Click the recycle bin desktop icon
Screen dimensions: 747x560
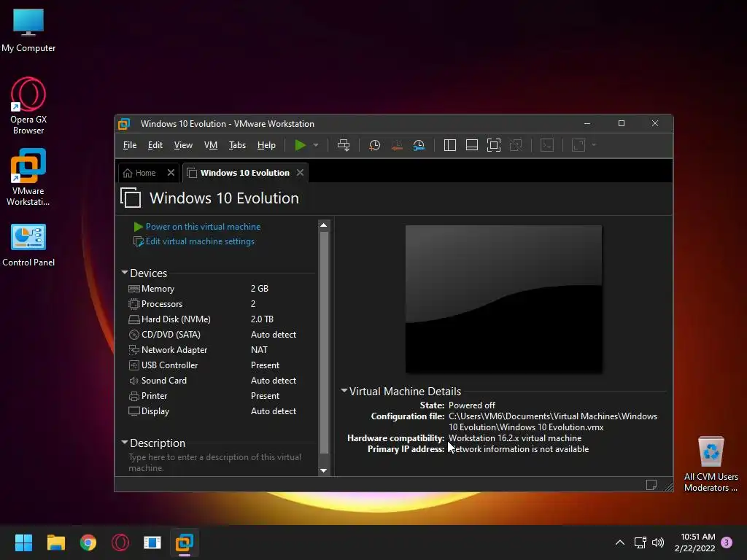(x=711, y=464)
